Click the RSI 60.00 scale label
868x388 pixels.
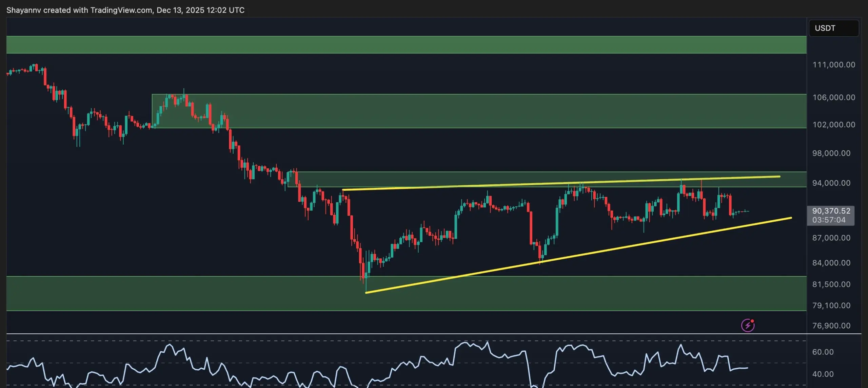click(x=823, y=352)
